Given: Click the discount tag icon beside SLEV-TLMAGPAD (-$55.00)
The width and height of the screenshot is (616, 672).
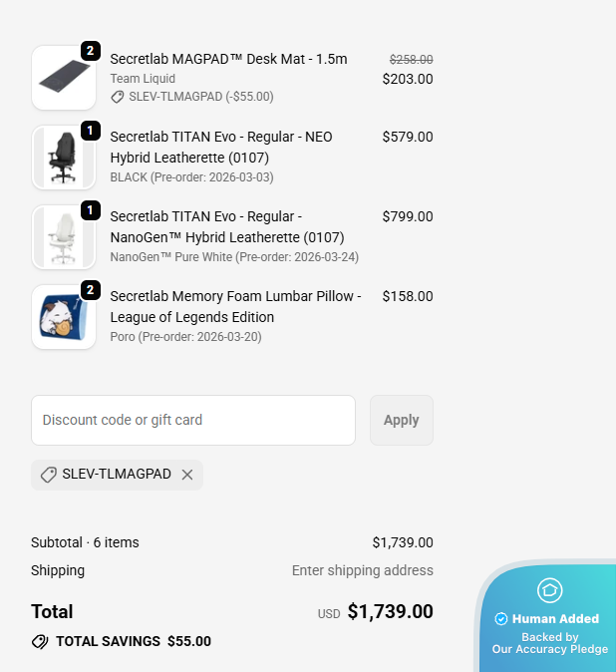Looking at the screenshot, I should (118, 97).
